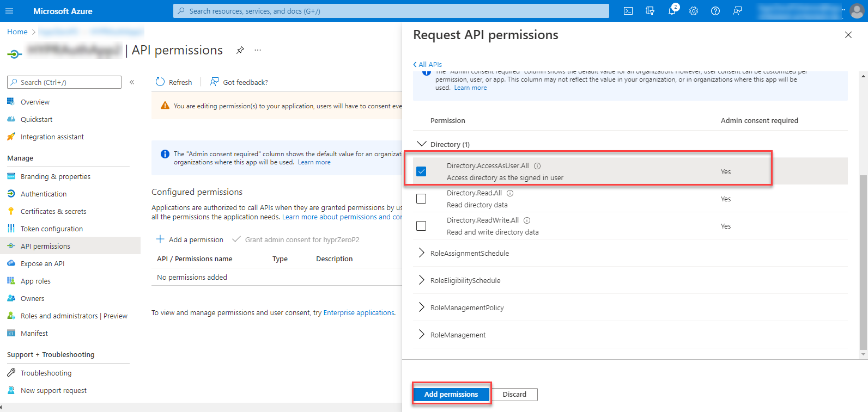
Task: Click the Admin consent required column header
Action: [x=760, y=120]
